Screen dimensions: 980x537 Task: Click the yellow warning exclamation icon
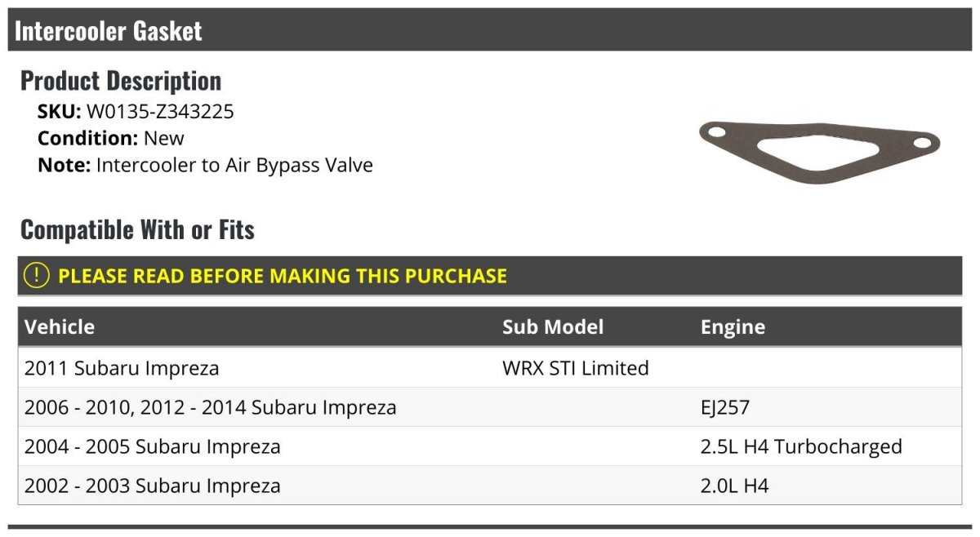37,276
